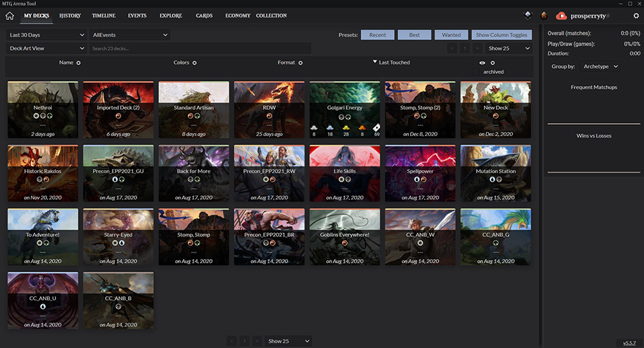The height and width of the screenshot is (348, 644).
Task: Toggle the archived checkbox
Action: [476, 72]
